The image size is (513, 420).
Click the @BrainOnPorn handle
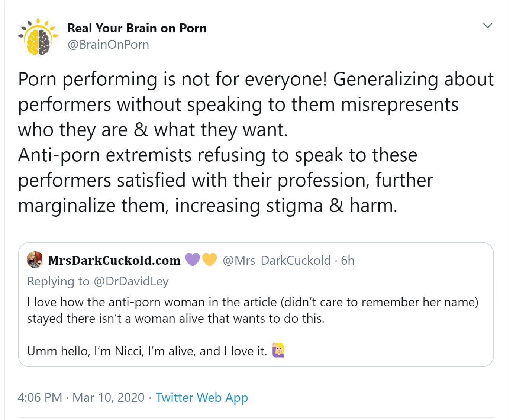[108, 45]
